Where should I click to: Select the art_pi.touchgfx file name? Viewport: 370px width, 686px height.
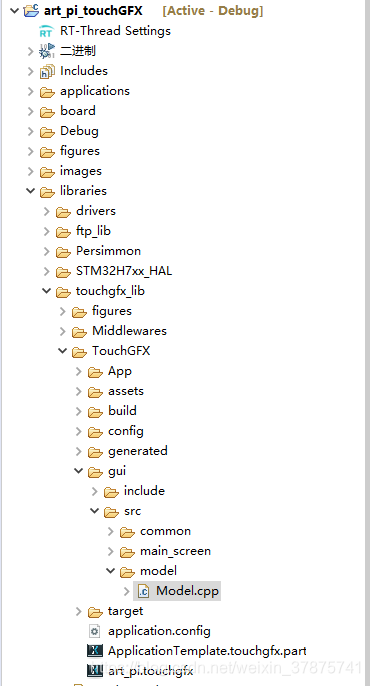pos(150,671)
